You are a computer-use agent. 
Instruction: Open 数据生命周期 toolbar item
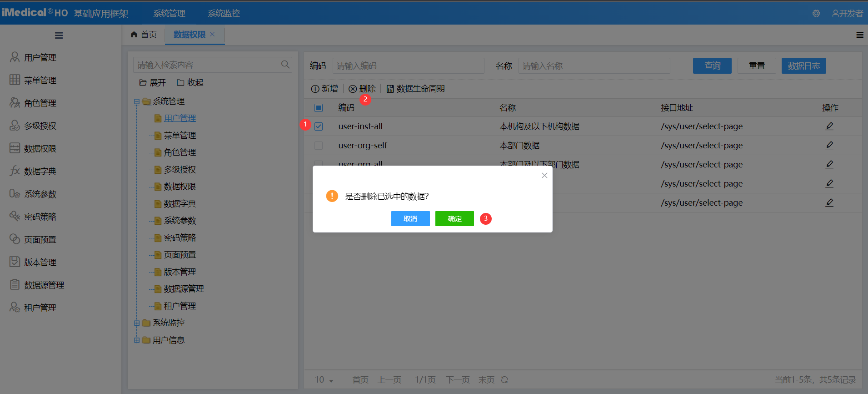pos(415,89)
